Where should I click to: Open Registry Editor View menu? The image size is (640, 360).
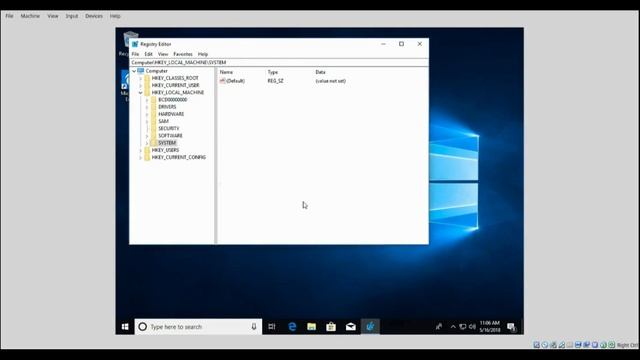(163, 54)
